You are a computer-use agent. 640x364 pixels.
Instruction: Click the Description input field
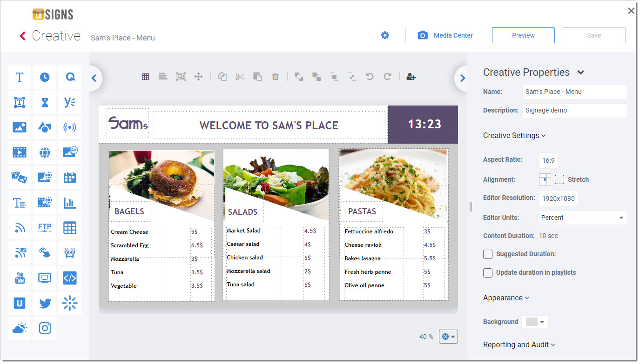[574, 111]
